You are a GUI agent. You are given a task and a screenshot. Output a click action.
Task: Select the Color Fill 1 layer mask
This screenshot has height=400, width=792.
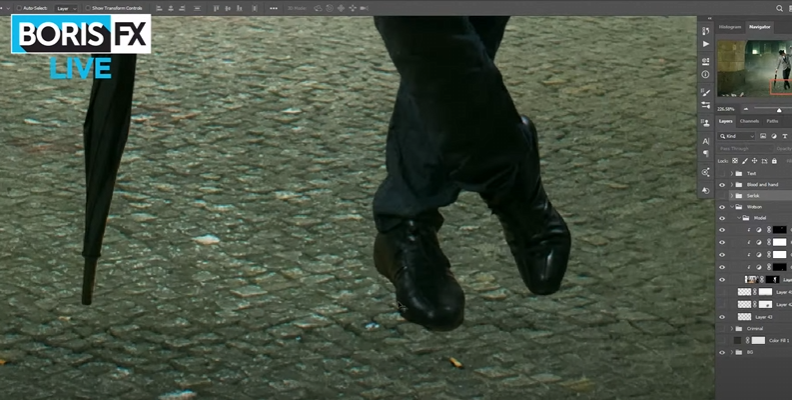[759, 341]
